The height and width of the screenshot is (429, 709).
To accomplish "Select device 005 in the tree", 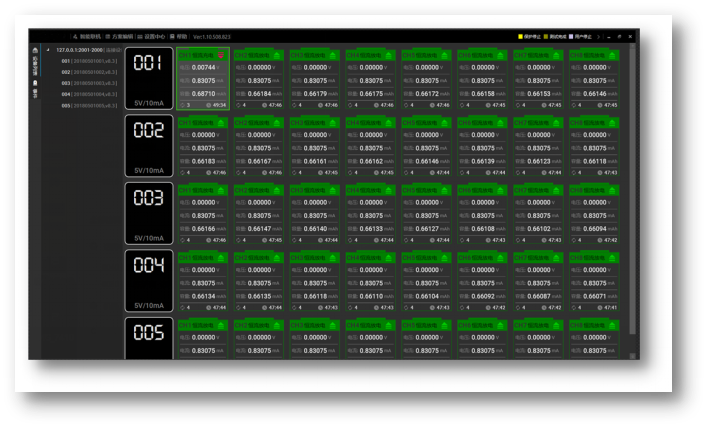I will point(89,106).
